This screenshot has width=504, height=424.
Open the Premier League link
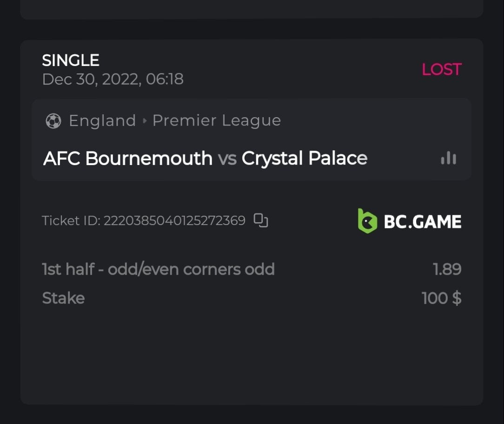[x=217, y=121]
